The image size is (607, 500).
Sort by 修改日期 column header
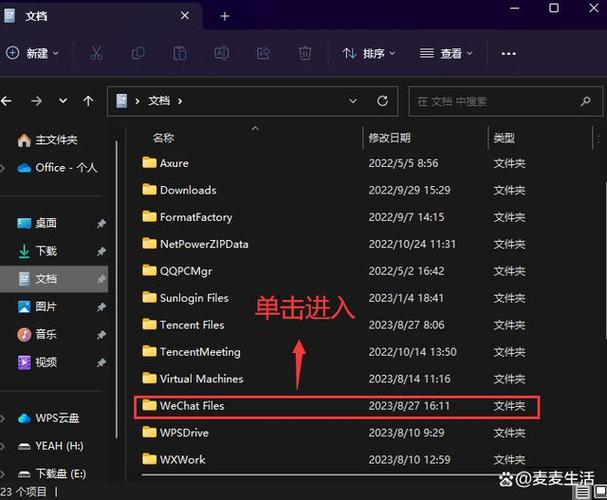pos(389,138)
